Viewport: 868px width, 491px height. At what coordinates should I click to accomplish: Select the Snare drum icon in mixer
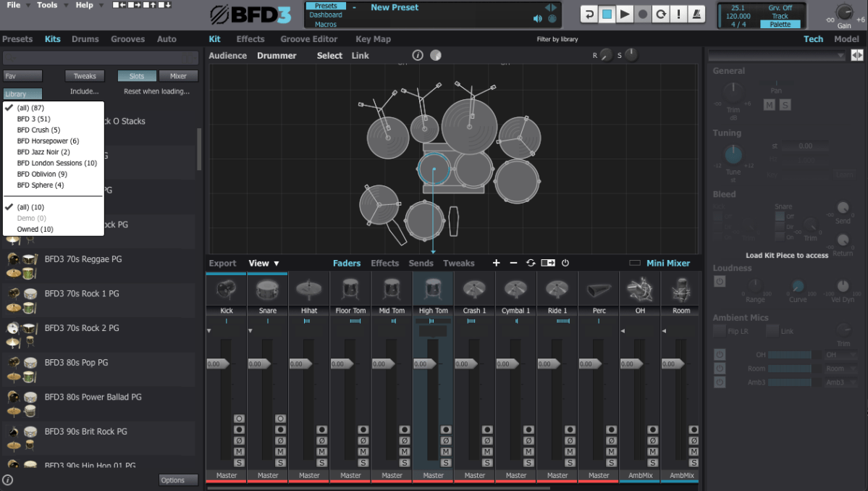(x=267, y=290)
